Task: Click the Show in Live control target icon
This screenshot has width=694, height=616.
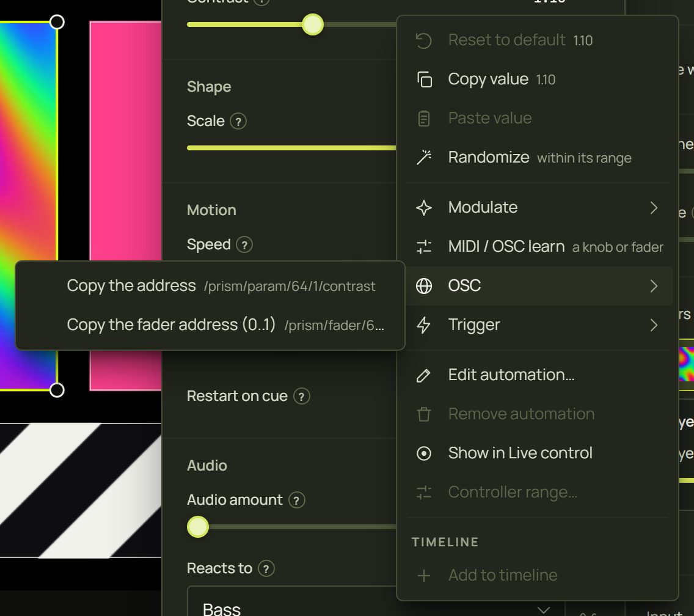Action: click(x=424, y=453)
